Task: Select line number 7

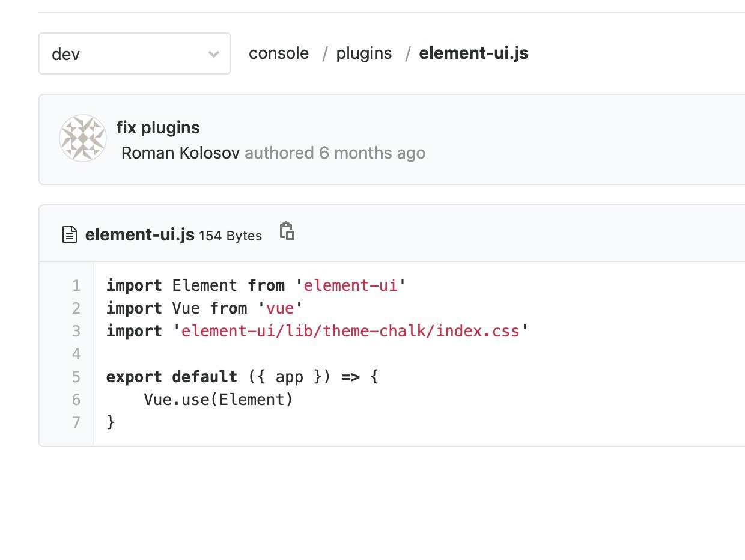Action: (76, 422)
